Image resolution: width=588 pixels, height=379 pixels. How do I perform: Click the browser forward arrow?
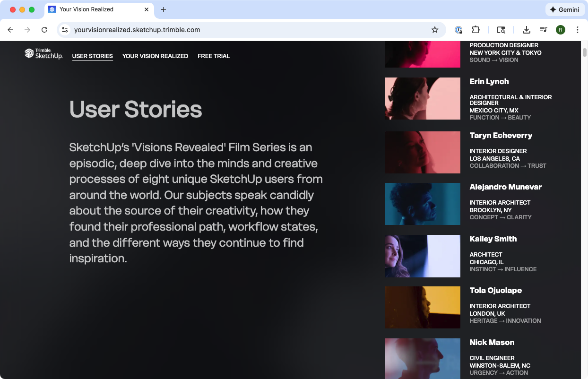(x=27, y=30)
